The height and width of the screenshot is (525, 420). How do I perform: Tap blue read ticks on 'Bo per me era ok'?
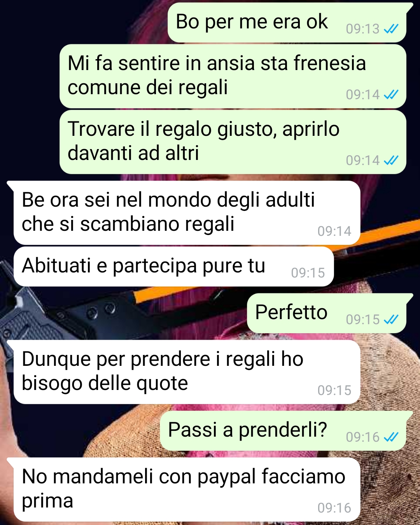(391, 29)
